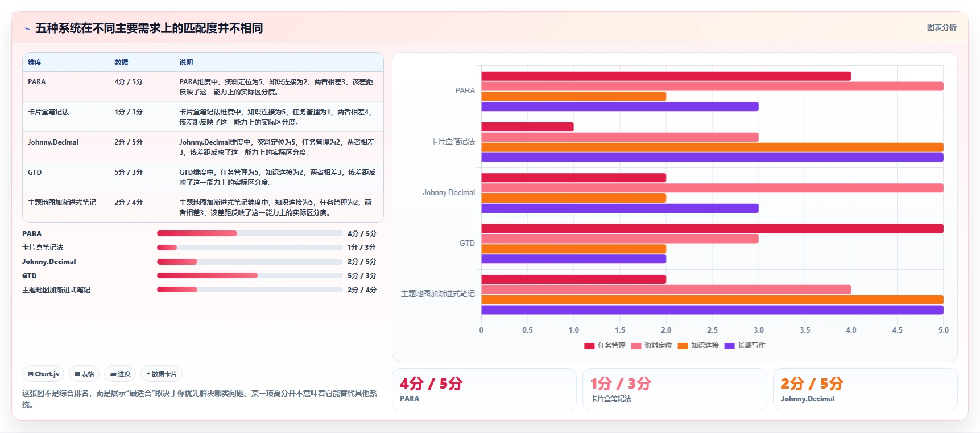The image size is (980, 433).
Task: Click the 维度 column header
Action: 35,63
